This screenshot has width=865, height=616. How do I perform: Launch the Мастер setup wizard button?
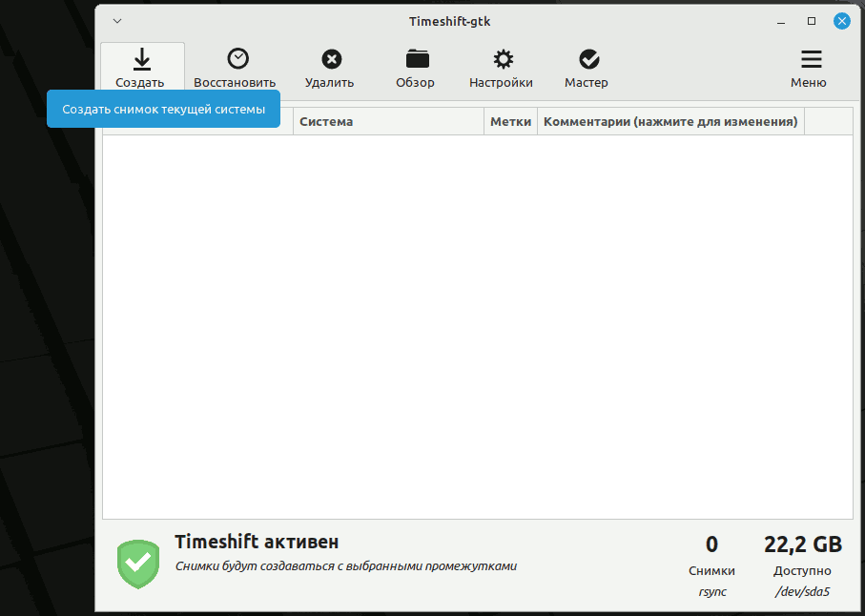(587, 69)
